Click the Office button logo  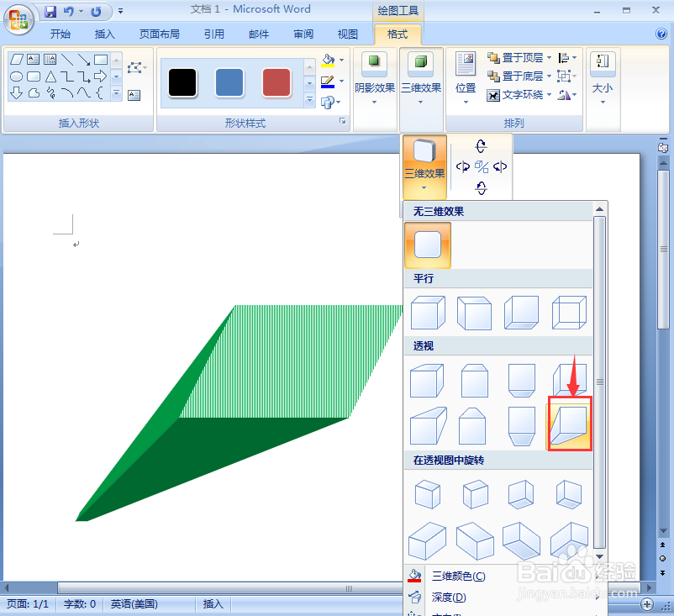click(18, 19)
